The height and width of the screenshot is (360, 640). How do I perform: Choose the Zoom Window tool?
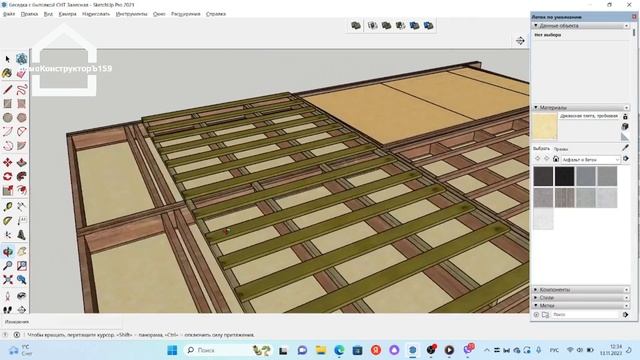click(22, 266)
